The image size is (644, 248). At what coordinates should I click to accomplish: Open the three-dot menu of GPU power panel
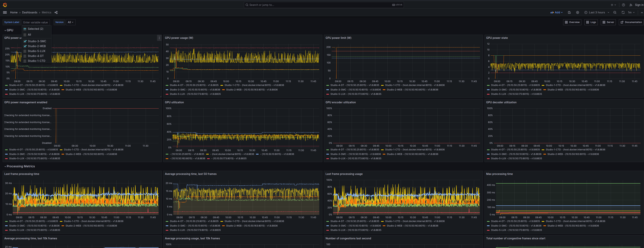coord(159,38)
